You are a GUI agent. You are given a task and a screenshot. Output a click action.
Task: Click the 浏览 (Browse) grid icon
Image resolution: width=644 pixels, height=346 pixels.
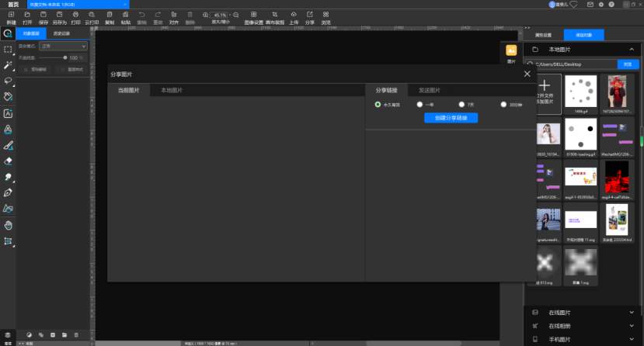[x=325, y=16]
